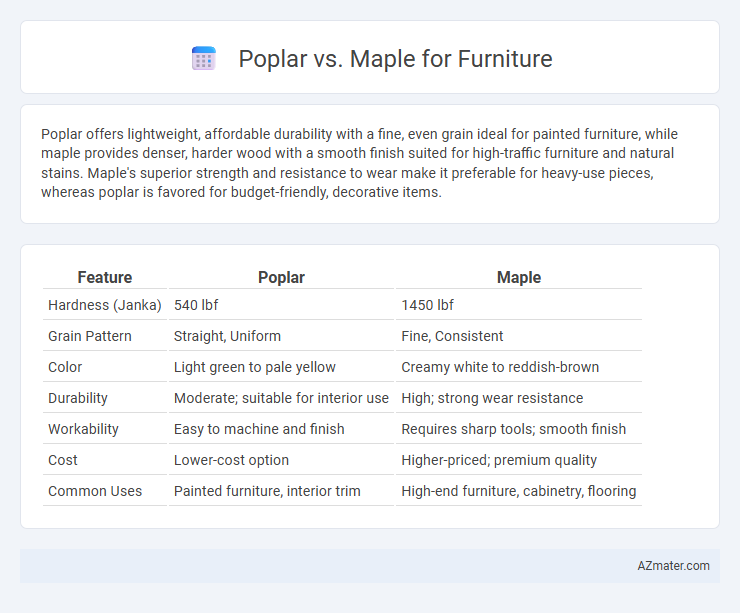Click the 'Hardness (Janka)' row label
Viewport: 740px width, 613px height.
105,305
